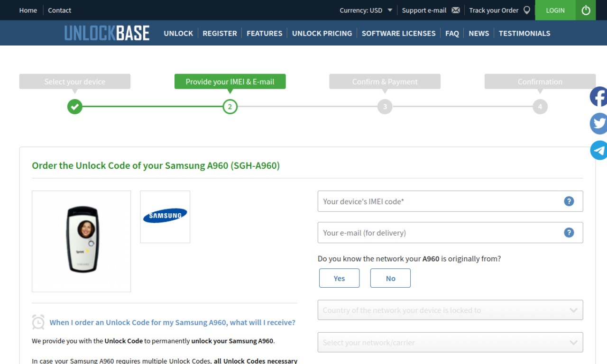Click the Track your Order location pin icon
607x364 pixels.
coord(526,10)
